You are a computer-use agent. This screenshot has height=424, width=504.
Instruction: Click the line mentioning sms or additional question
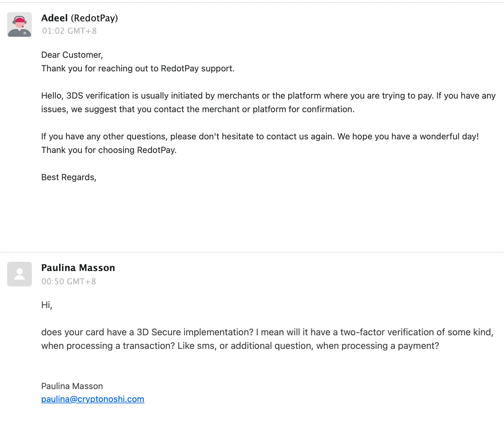coord(240,346)
